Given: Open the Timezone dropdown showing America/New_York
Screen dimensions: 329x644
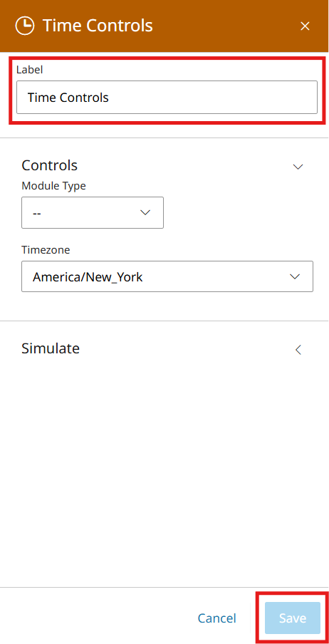Looking at the screenshot, I should tap(167, 276).
